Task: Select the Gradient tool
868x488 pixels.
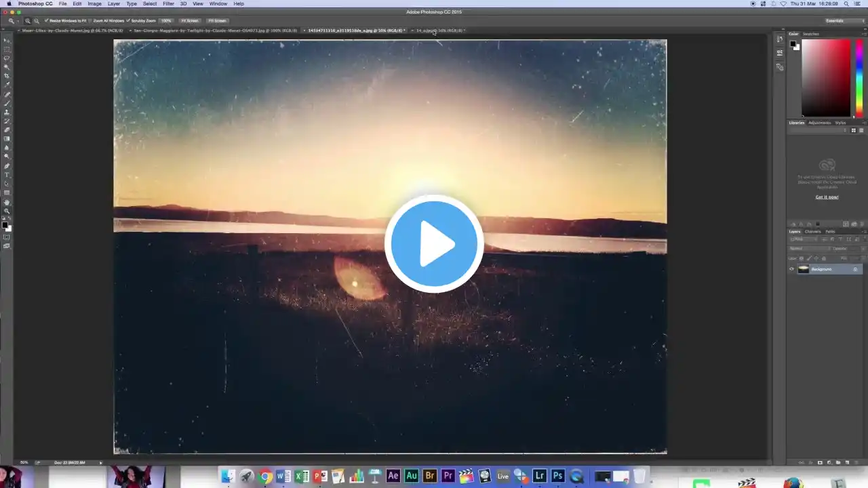Action: tap(7, 138)
